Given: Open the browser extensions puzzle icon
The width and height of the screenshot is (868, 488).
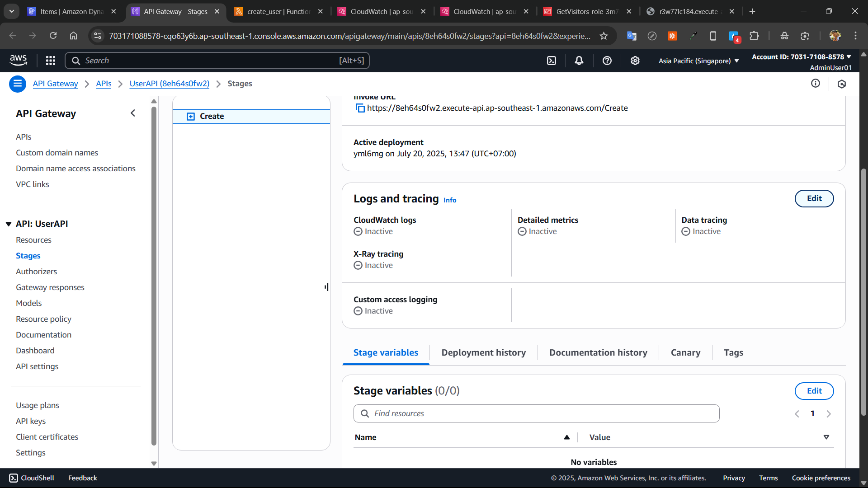Looking at the screenshot, I should pos(754,36).
